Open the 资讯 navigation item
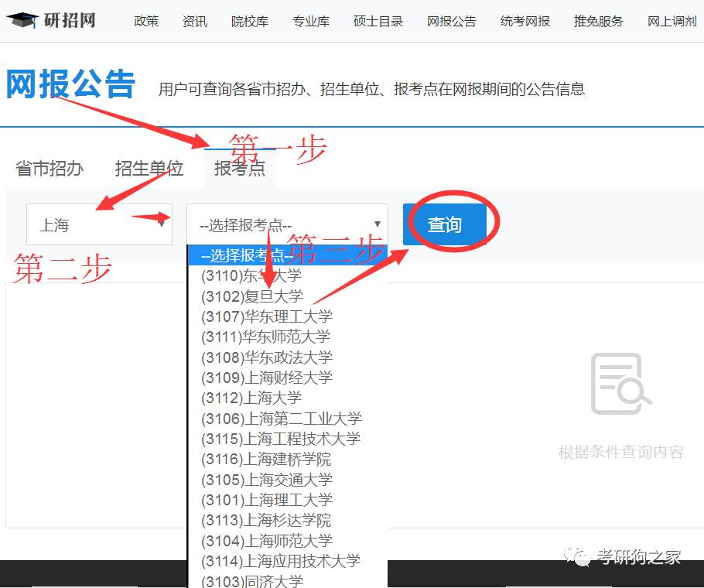Screen dimensions: 704x588 (x=195, y=21)
